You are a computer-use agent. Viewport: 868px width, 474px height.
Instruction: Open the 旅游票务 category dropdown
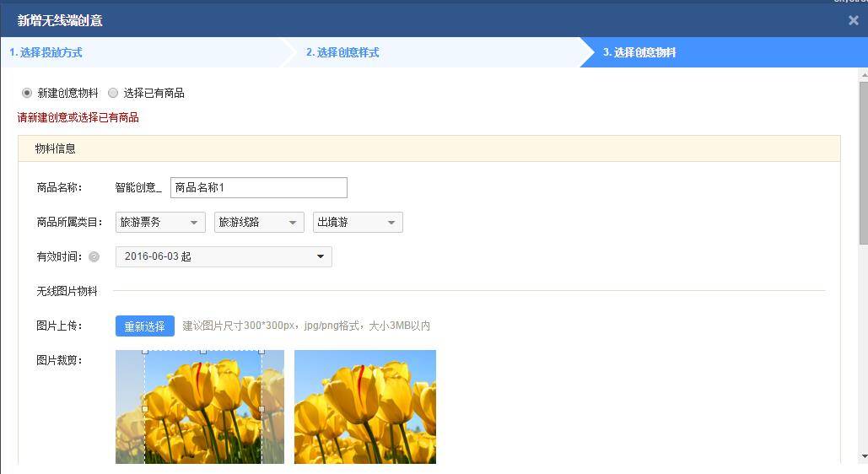coord(160,223)
